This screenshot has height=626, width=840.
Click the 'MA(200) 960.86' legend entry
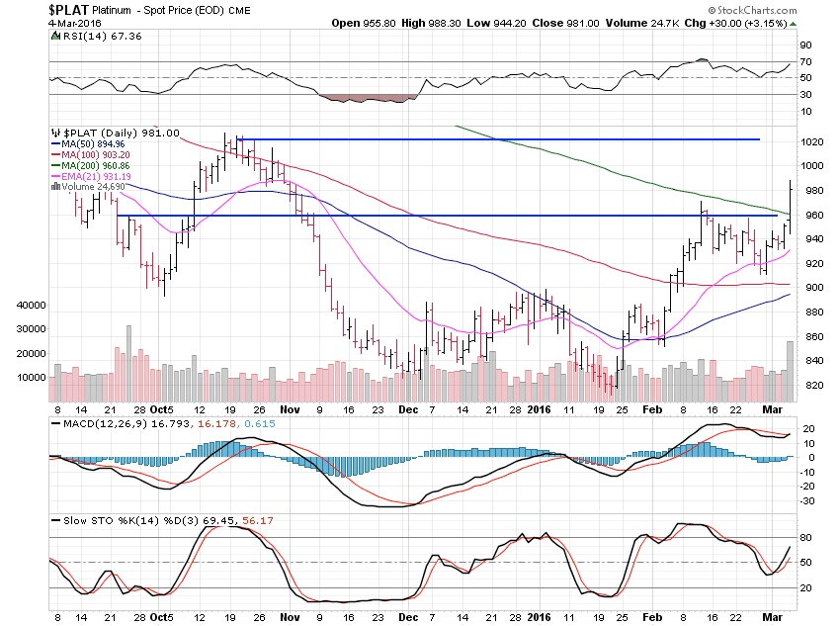pos(95,165)
